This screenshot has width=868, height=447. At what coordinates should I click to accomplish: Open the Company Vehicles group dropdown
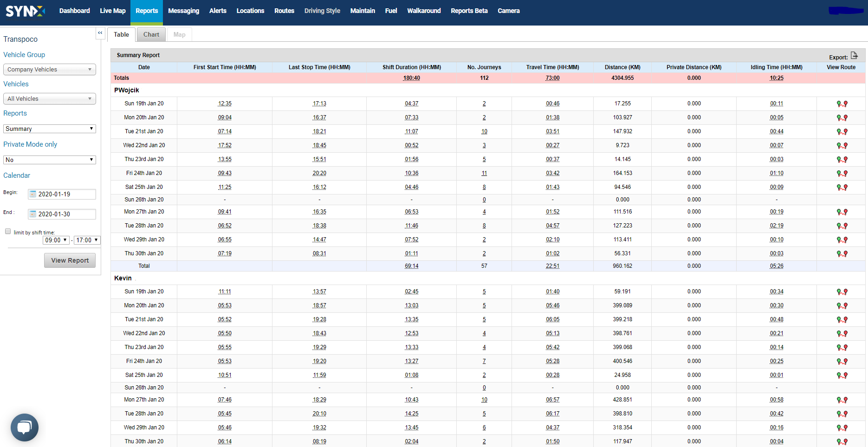point(50,70)
